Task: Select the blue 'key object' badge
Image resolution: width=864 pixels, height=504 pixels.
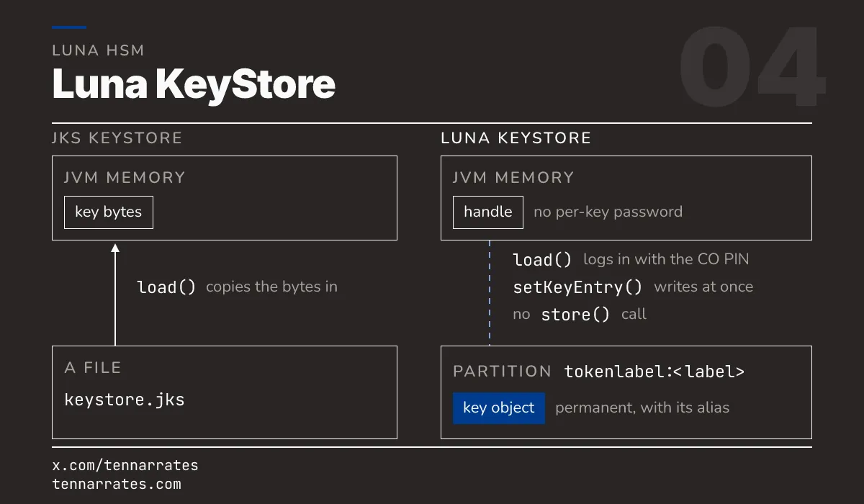Action: tap(499, 408)
